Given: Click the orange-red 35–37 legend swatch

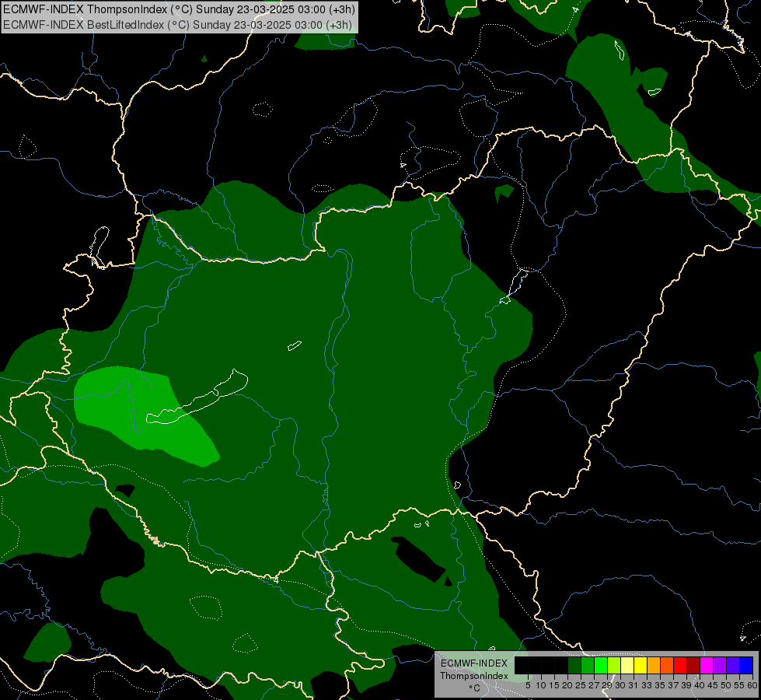Looking at the screenshot, I should (x=667, y=665).
